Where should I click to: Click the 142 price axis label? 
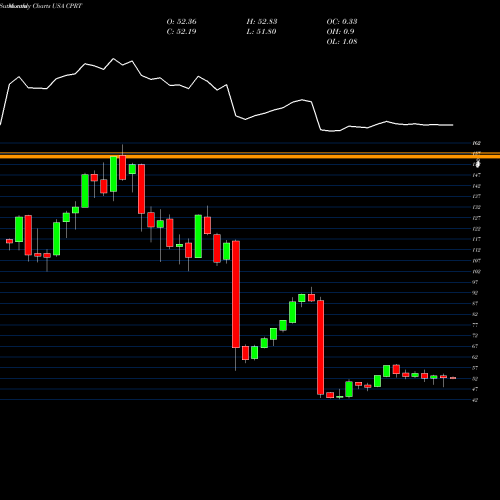[476, 186]
